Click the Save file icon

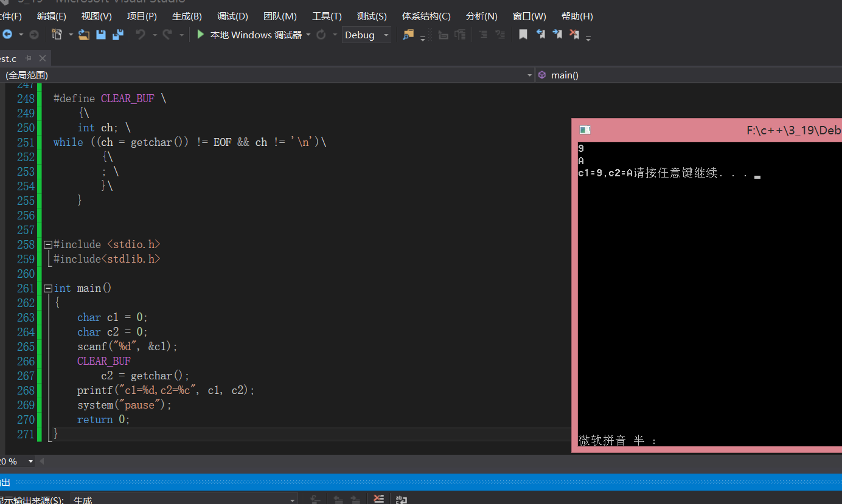(x=101, y=35)
